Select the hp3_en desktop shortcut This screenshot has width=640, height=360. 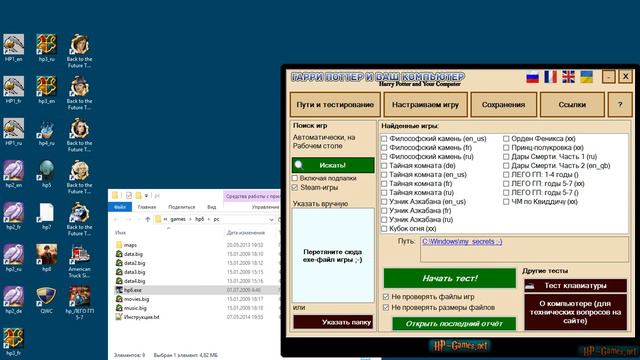pos(47,90)
